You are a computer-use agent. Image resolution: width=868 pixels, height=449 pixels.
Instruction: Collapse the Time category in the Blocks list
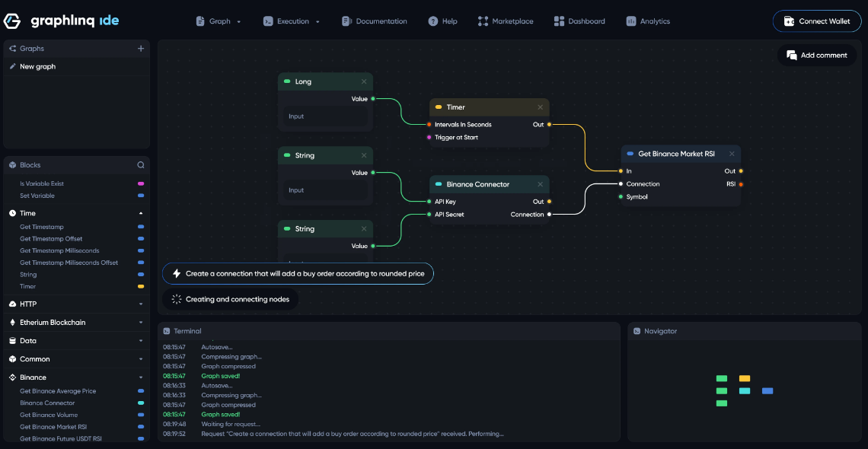[x=139, y=213]
